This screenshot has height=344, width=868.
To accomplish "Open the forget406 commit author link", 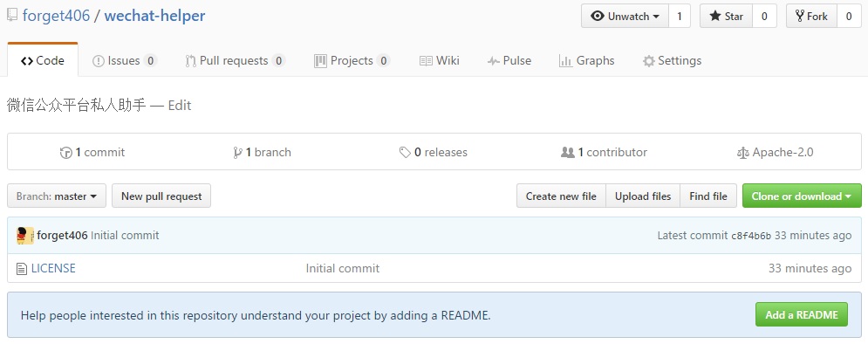I will [62, 236].
